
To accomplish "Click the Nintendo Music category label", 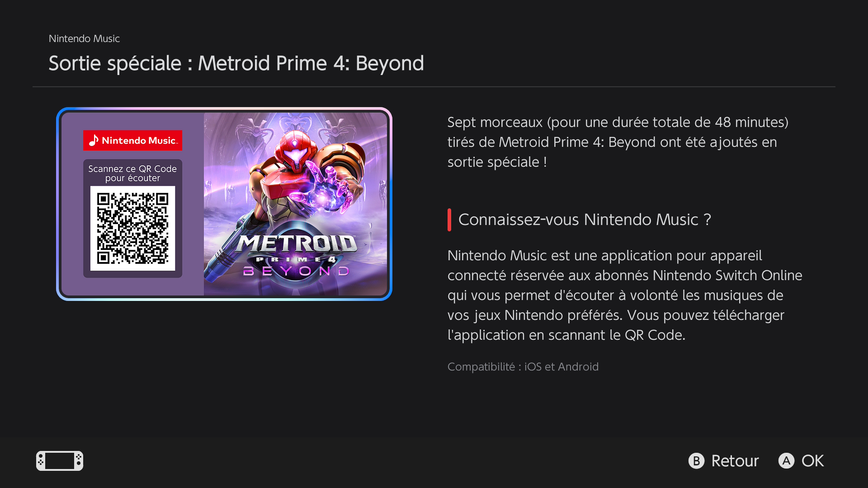I will (x=84, y=39).
